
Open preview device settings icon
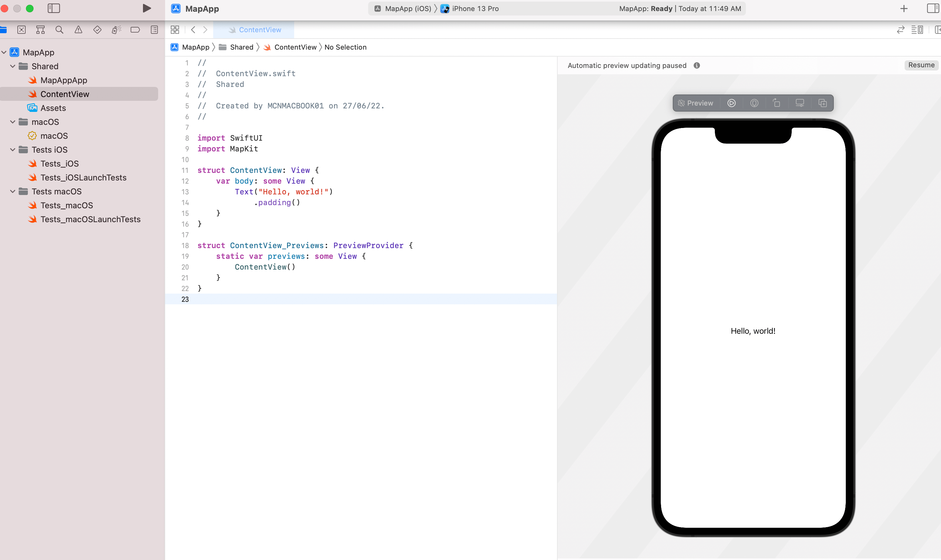click(x=799, y=103)
